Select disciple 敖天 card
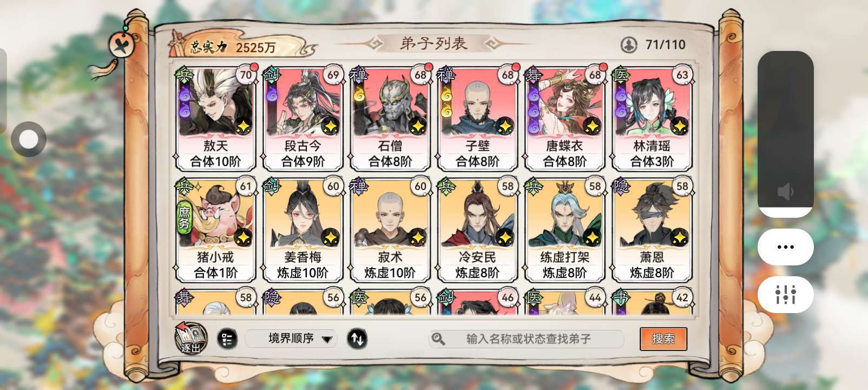868x390 pixels. [216, 119]
